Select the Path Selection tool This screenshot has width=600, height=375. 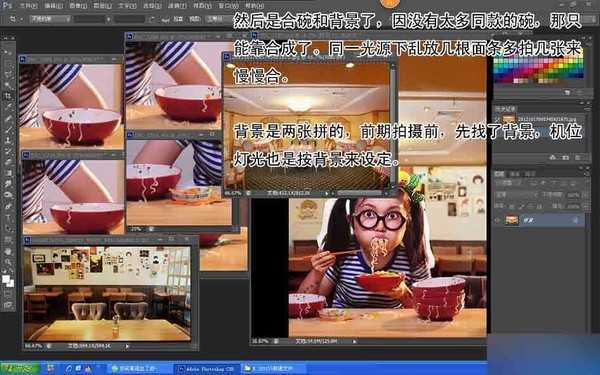pos(8,229)
